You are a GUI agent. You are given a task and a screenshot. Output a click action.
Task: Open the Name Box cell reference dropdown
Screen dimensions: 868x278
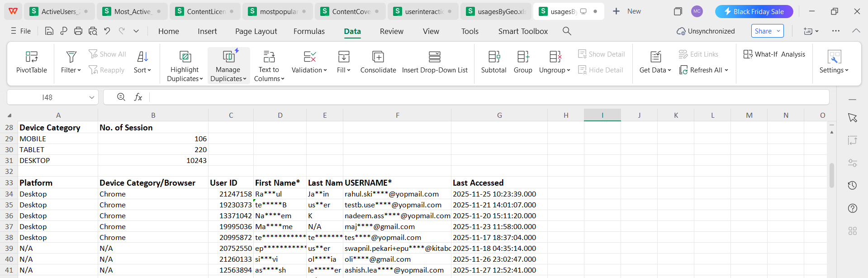92,97
